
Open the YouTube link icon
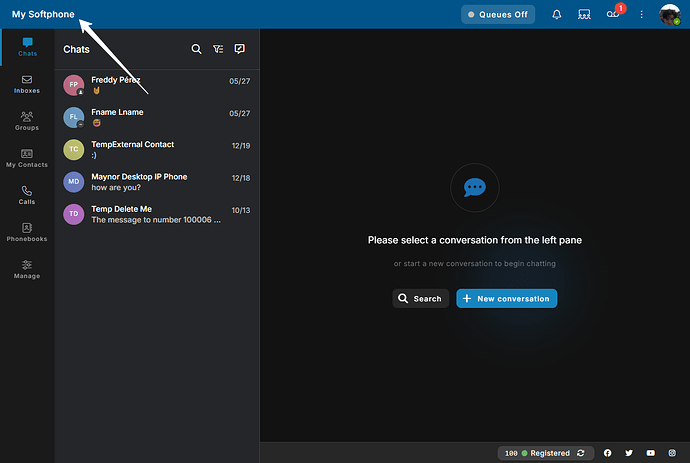pyautogui.click(x=650, y=453)
